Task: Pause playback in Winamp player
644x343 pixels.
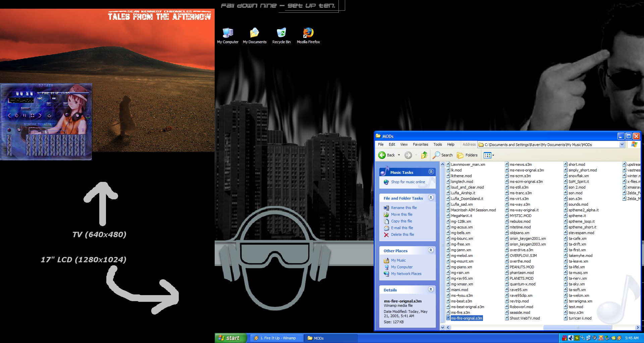Action: pyautogui.click(x=24, y=116)
